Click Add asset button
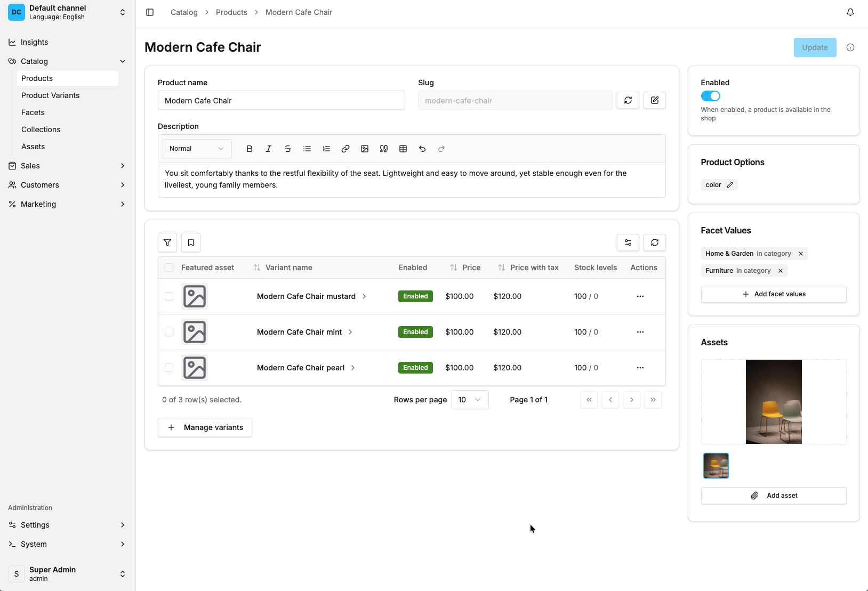The width and height of the screenshot is (868, 591). point(774,496)
